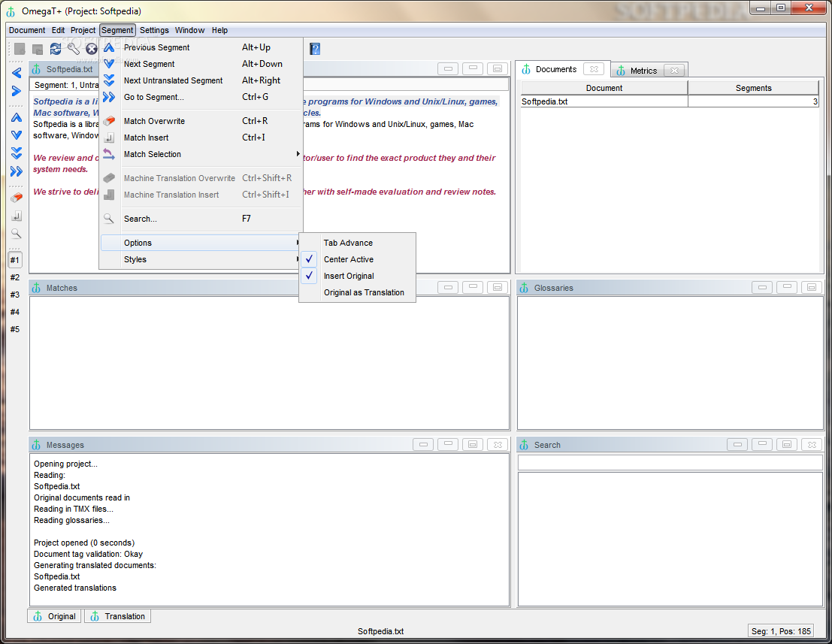Open help with the question mark icon
Image resolution: width=832 pixels, height=644 pixels.
[315, 49]
